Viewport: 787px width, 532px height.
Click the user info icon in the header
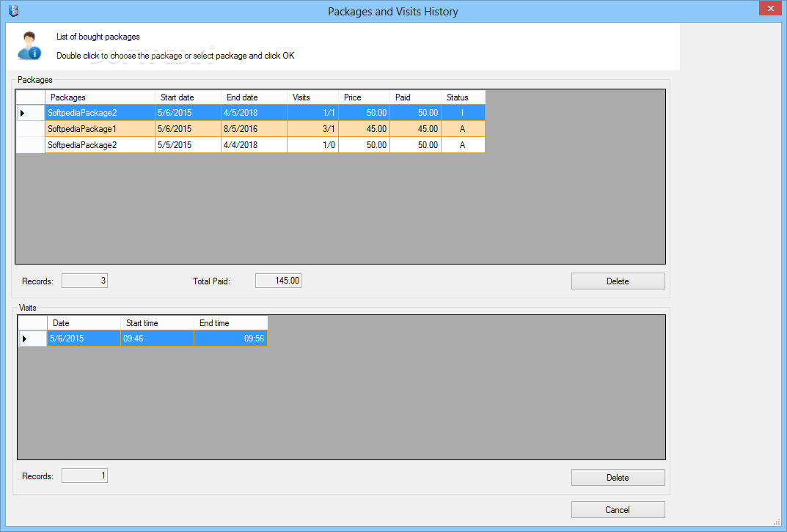29,46
